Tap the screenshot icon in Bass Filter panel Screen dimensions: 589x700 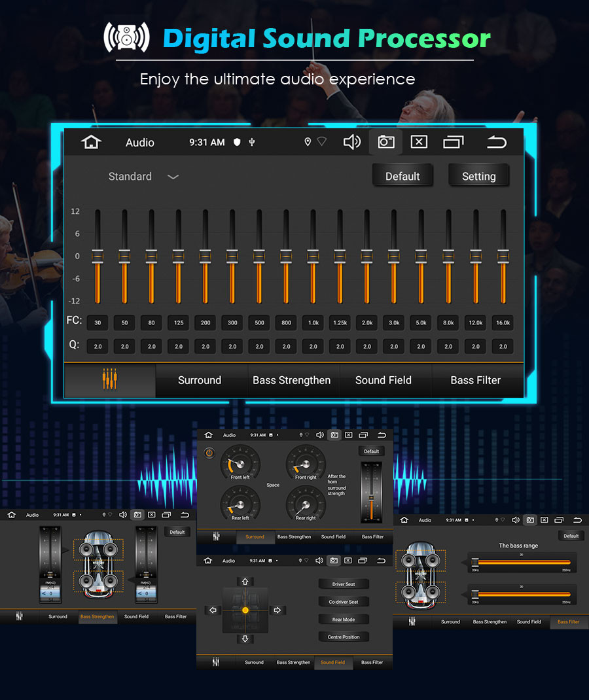[x=530, y=520]
